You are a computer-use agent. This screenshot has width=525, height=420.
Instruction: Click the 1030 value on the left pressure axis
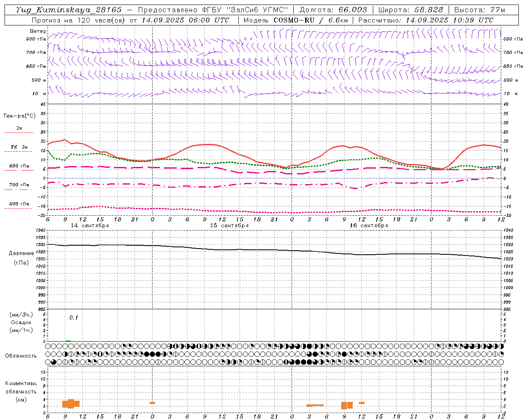tap(40, 245)
